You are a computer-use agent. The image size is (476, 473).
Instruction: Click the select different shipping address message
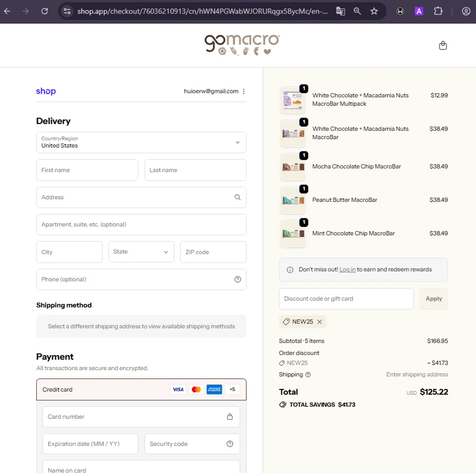[141, 326]
